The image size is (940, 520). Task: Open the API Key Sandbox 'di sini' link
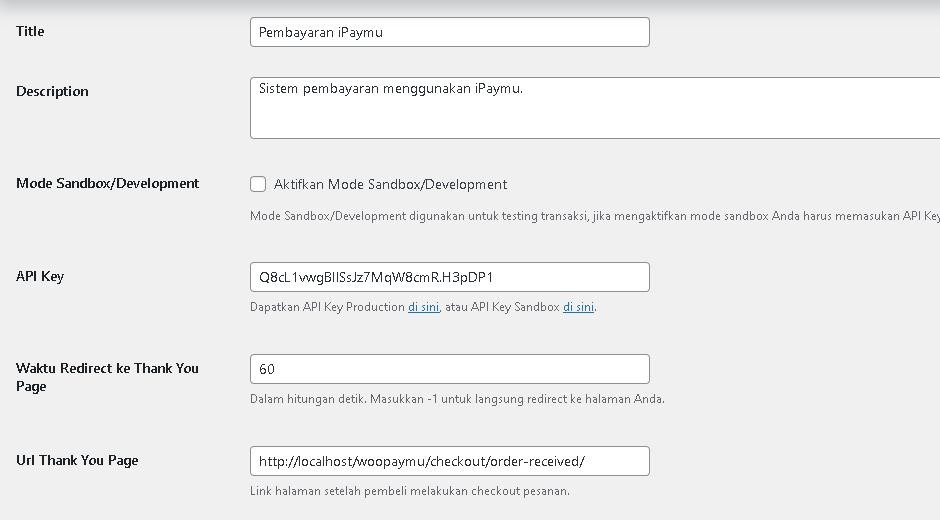point(578,307)
